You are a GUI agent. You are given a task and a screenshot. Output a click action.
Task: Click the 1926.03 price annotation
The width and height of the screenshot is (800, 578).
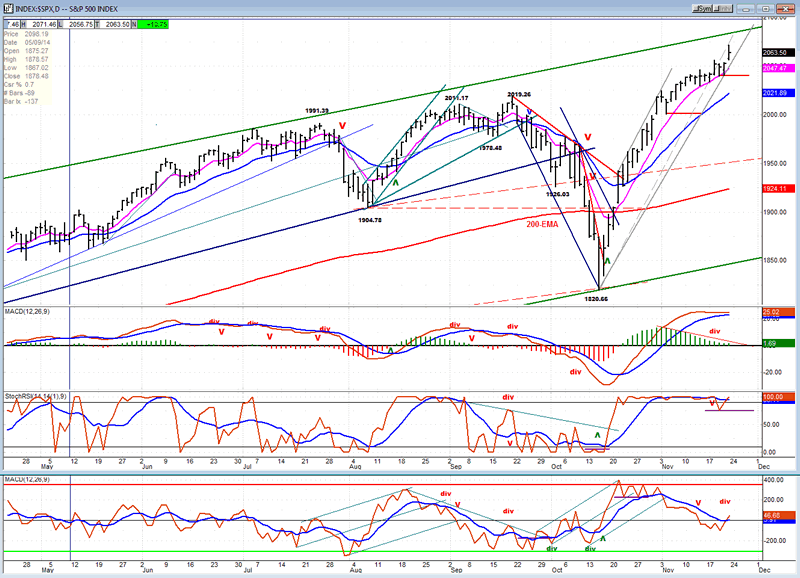(x=558, y=194)
